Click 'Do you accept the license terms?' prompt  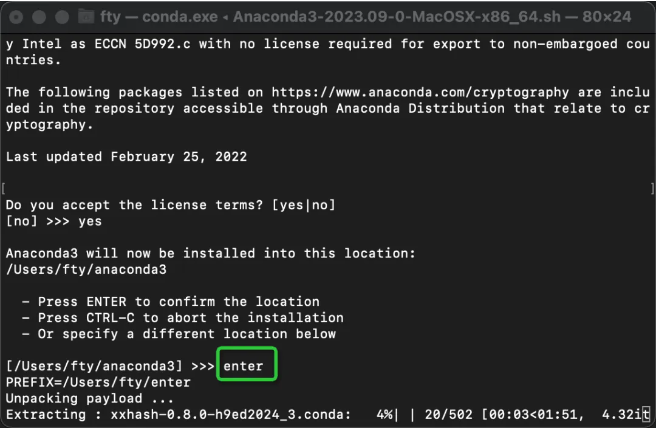[130, 205]
